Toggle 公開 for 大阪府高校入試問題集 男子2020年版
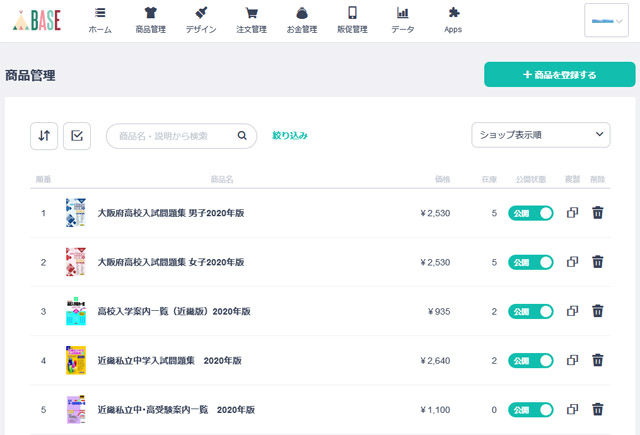This screenshot has height=435, width=640. 531,213
